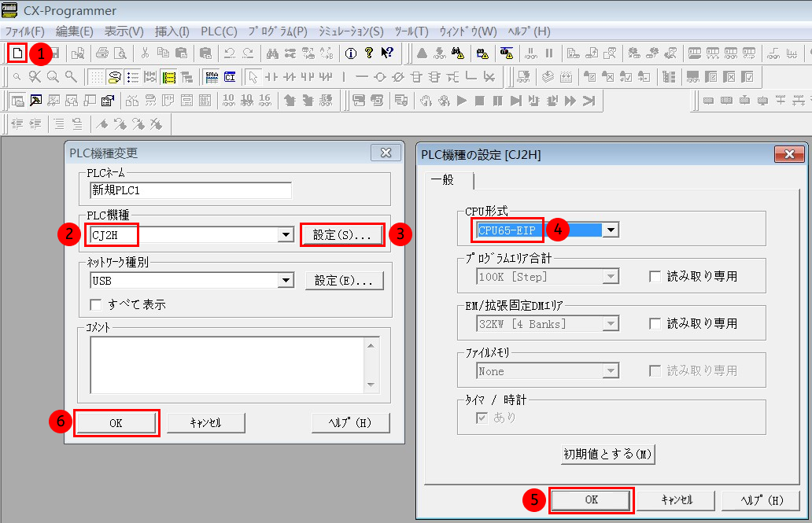Click the blue CI toolbar icon
The height and width of the screenshot is (523, 812).
[230, 77]
